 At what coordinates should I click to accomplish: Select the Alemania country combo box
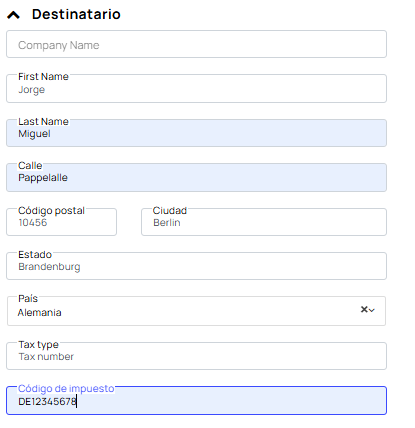coord(196,311)
